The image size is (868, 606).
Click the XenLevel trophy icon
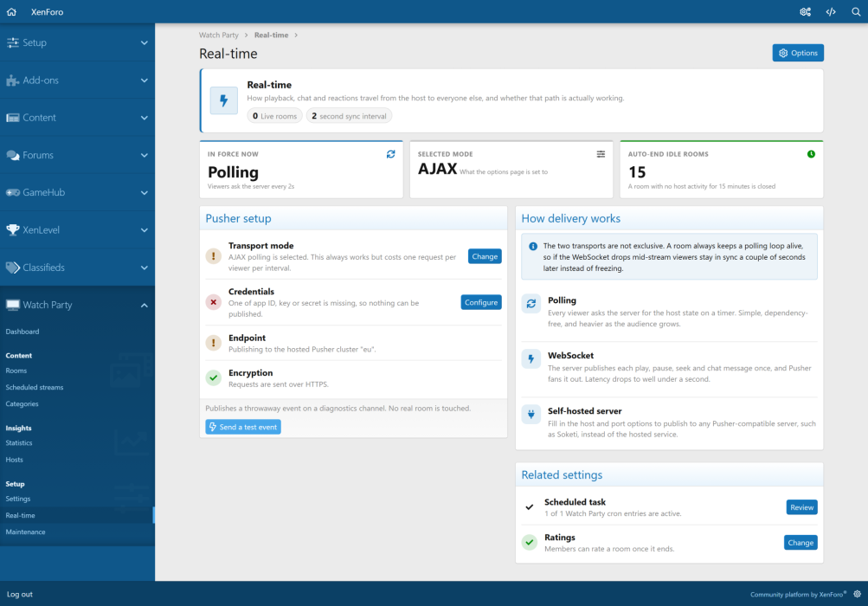click(12, 230)
